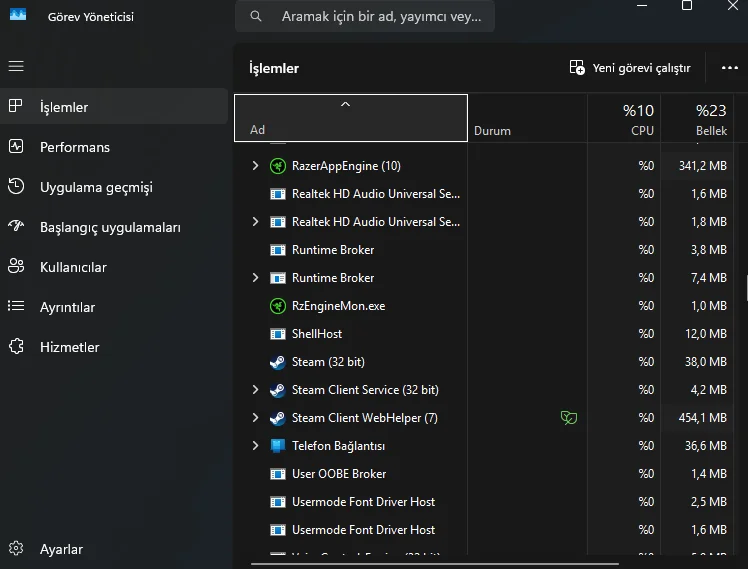Viewport: 748px width, 569px height.
Task: Switch to Başlangıç uygulamaları page
Action: tap(110, 227)
